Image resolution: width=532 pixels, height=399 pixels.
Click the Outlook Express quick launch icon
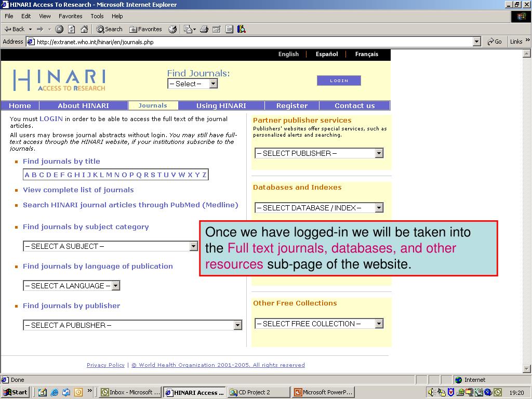[x=66, y=393]
